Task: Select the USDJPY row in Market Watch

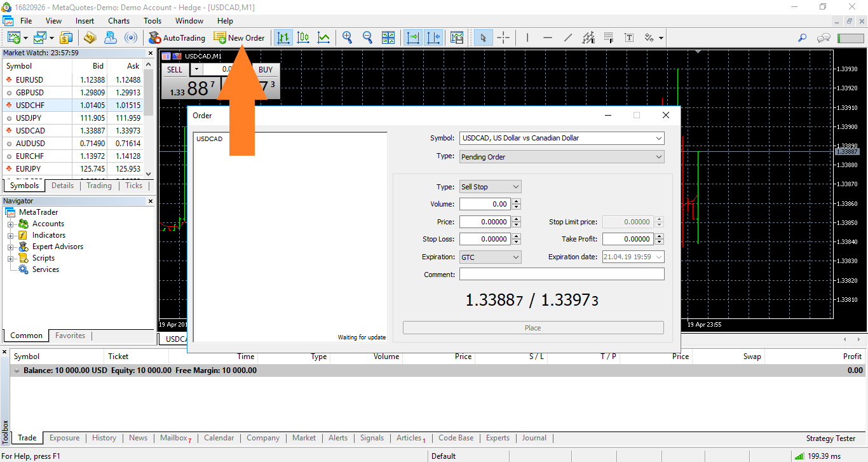Action: [72, 118]
